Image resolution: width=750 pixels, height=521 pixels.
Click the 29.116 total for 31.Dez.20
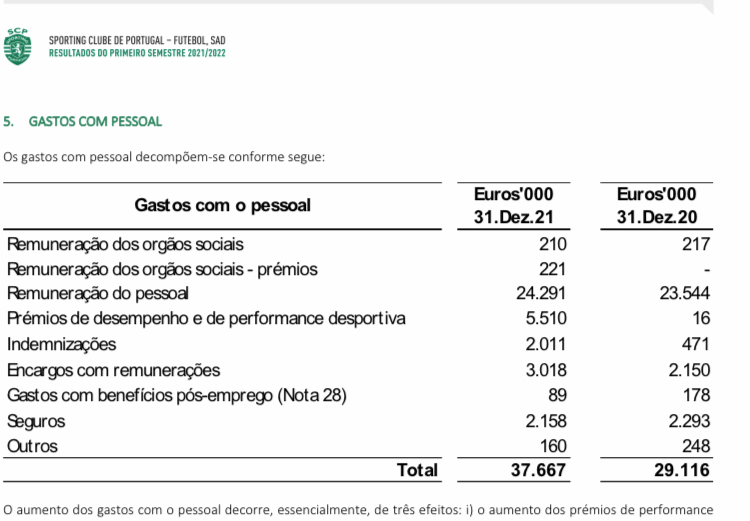(x=682, y=470)
